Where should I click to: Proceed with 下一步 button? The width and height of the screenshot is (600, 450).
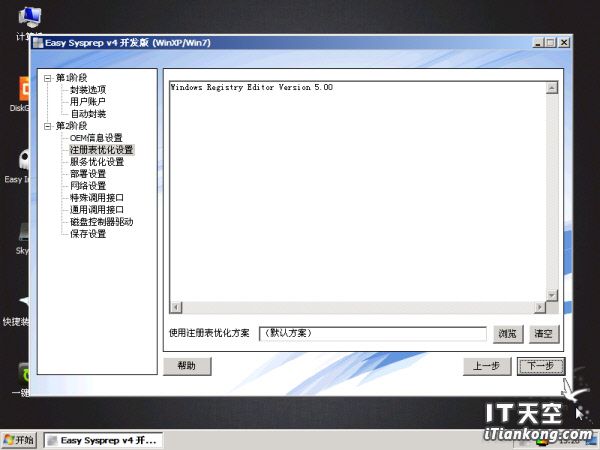tap(541, 366)
